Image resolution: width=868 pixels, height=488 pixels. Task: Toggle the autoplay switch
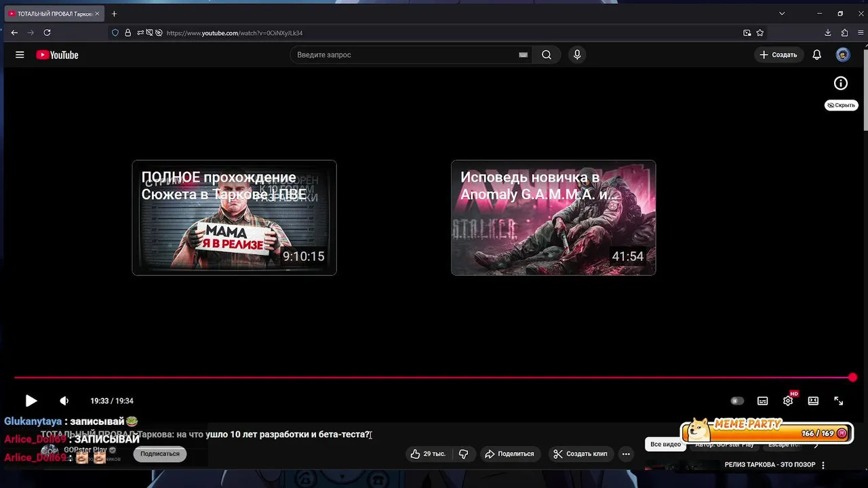[x=737, y=401]
